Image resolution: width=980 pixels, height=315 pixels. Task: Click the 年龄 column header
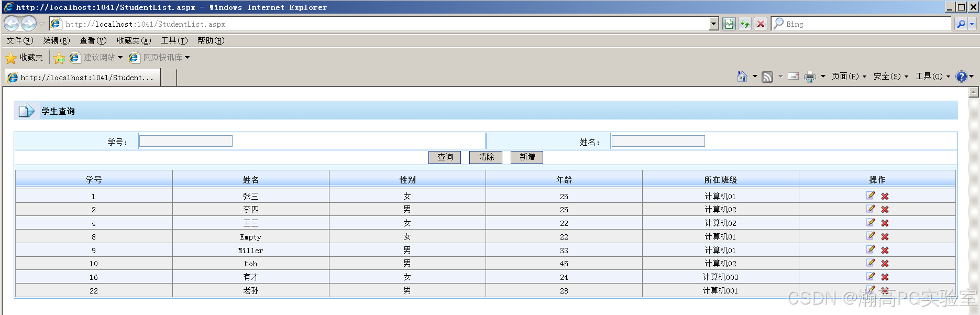(564, 180)
